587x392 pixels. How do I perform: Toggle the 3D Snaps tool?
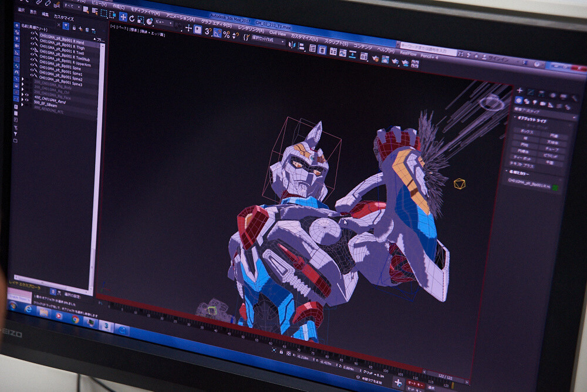207,32
